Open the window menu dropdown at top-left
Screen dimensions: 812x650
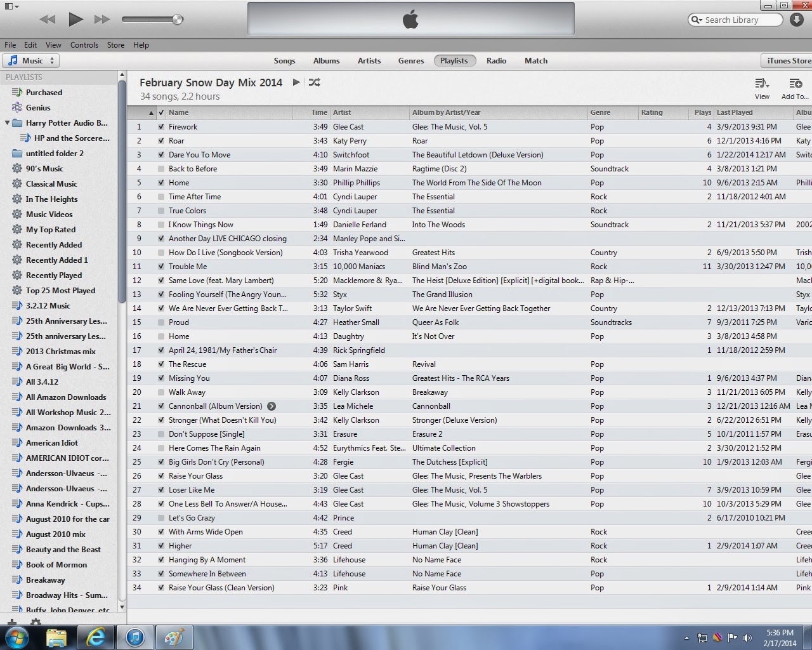pyautogui.click(x=12, y=6)
